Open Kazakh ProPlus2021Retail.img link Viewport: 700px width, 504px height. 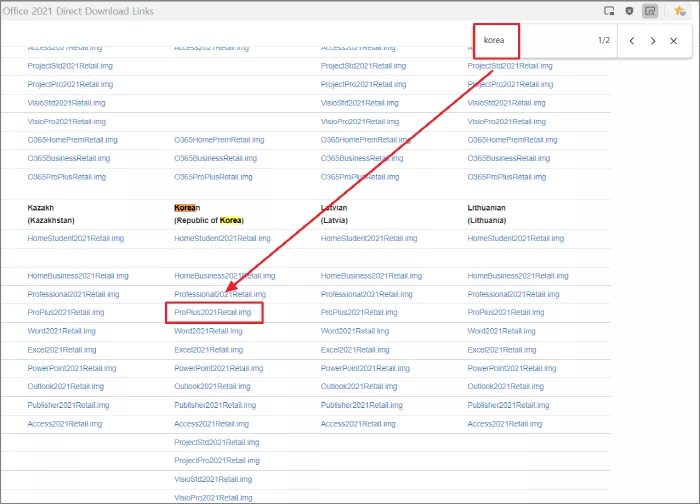coord(66,312)
